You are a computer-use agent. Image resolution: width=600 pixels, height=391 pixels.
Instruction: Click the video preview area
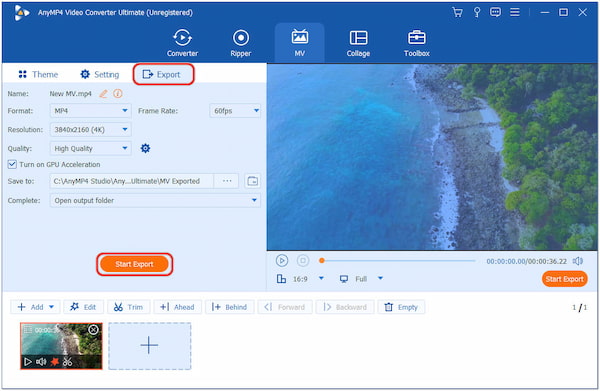pos(432,157)
